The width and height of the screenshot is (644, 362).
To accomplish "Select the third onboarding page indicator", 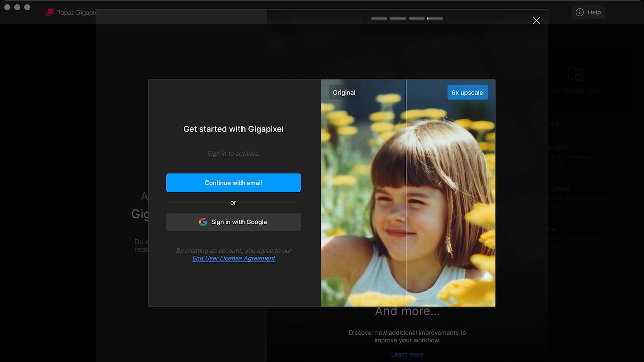I will 417,18.
